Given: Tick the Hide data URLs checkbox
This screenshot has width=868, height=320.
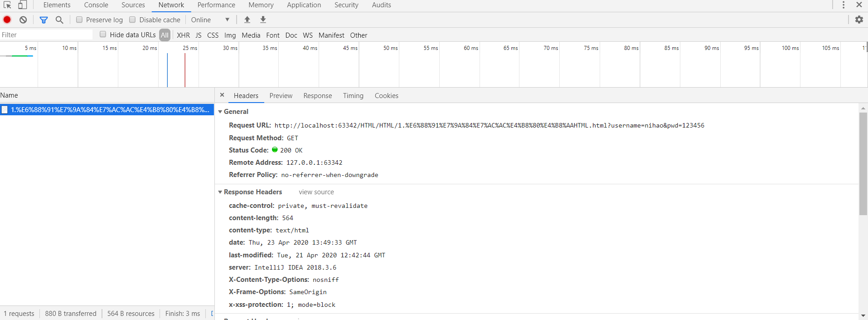Looking at the screenshot, I should point(103,34).
